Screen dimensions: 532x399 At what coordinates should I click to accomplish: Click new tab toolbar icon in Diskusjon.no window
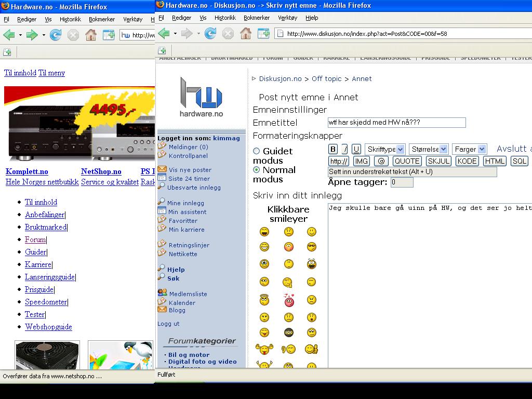click(263, 34)
